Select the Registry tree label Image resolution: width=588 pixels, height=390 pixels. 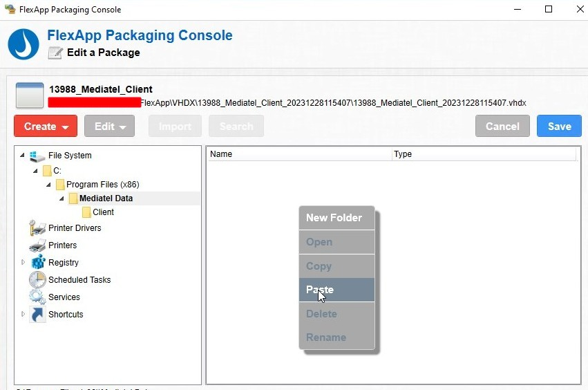pos(64,262)
